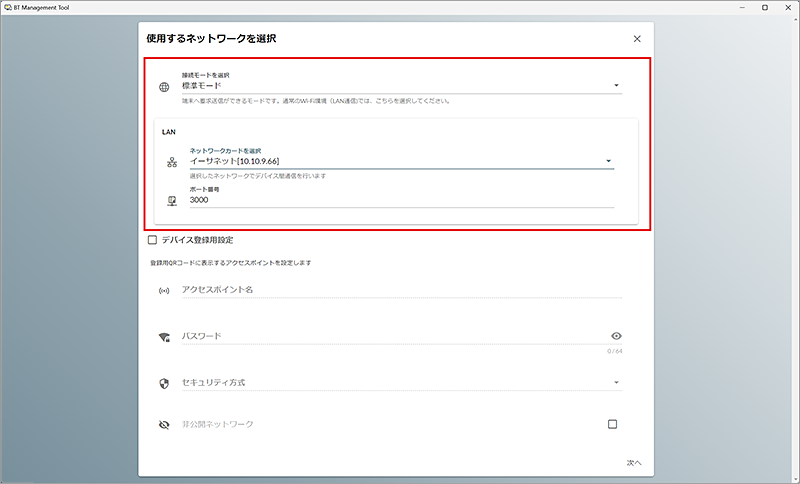The width and height of the screenshot is (800, 484).
Task: Click the shield icon beside セキュリティ方式
Action: point(165,383)
